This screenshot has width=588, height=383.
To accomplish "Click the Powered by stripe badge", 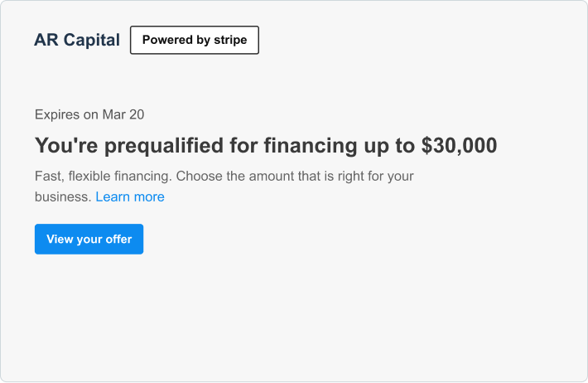I will (195, 40).
